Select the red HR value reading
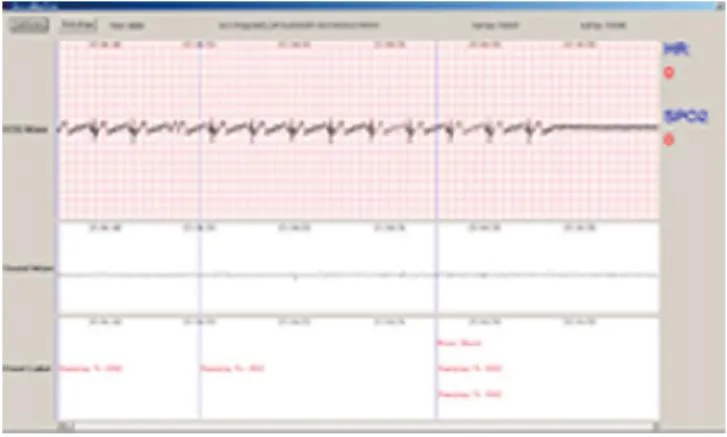This screenshot has height=437, width=727. (669, 72)
